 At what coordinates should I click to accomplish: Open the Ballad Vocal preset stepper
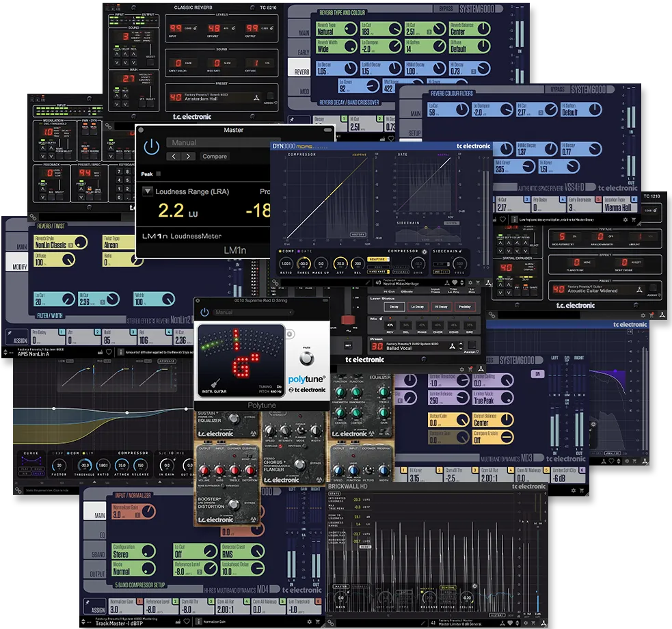(461, 346)
